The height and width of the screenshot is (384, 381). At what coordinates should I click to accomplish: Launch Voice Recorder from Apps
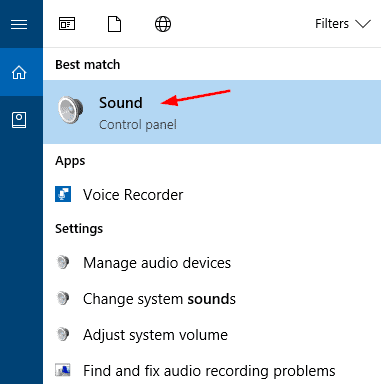point(133,195)
